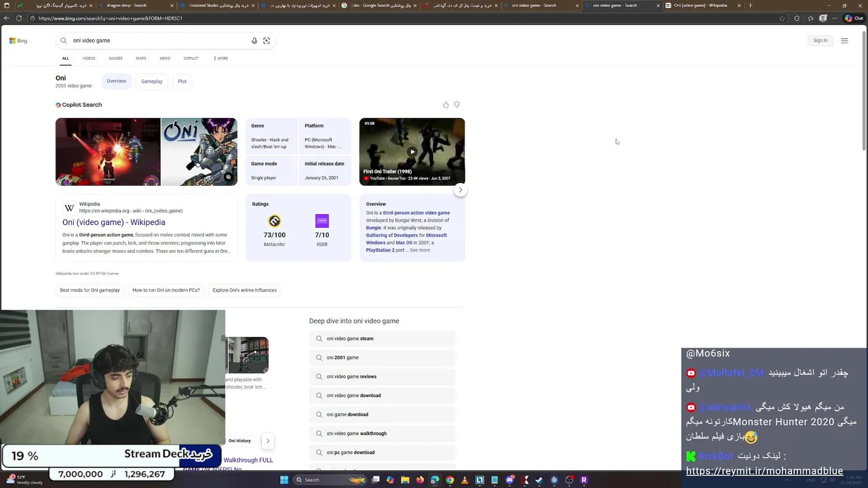Click the Bungie link in Overview text
The height and width of the screenshot is (488, 868).
374,228
